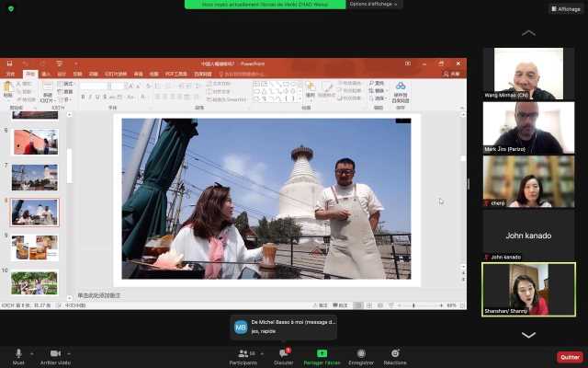Click the Arrêter vidéo camera icon

click(55, 353)
